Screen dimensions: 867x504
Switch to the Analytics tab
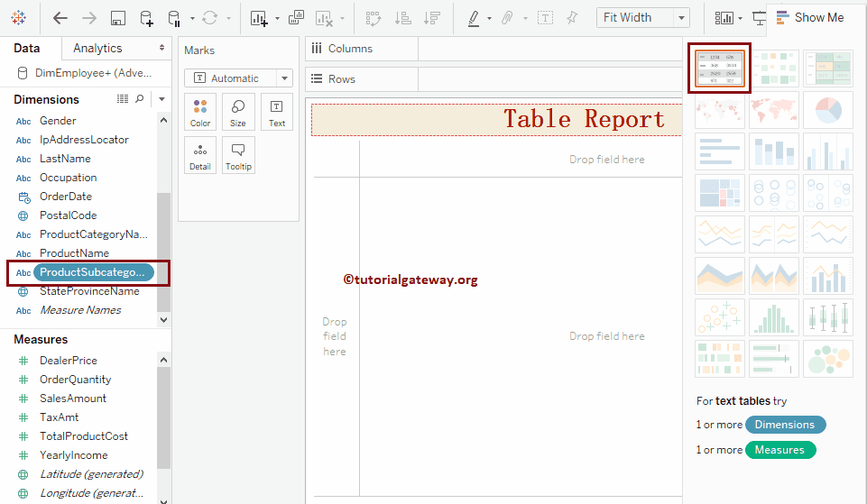[x=97, y=48]
